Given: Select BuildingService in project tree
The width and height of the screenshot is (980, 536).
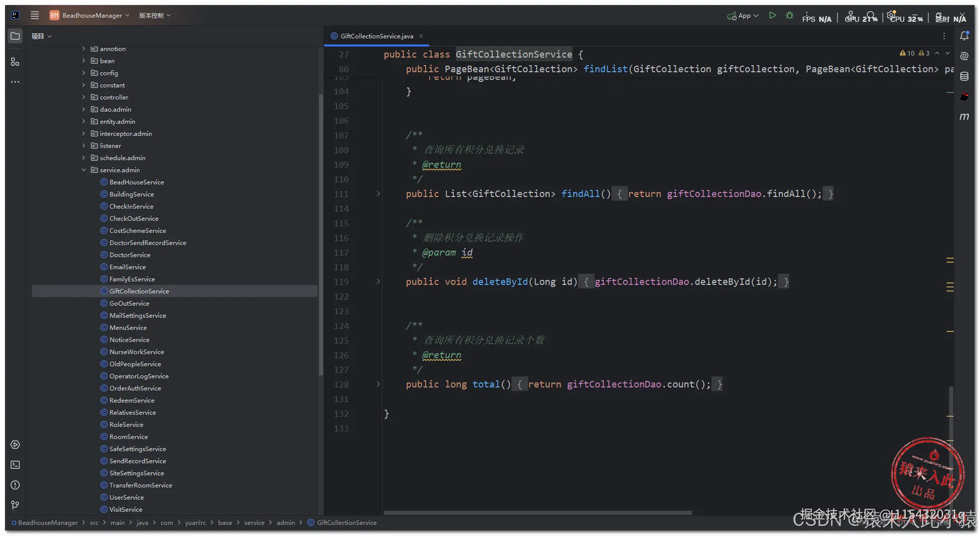Looking at the screenshot, I should click(131, 194).
